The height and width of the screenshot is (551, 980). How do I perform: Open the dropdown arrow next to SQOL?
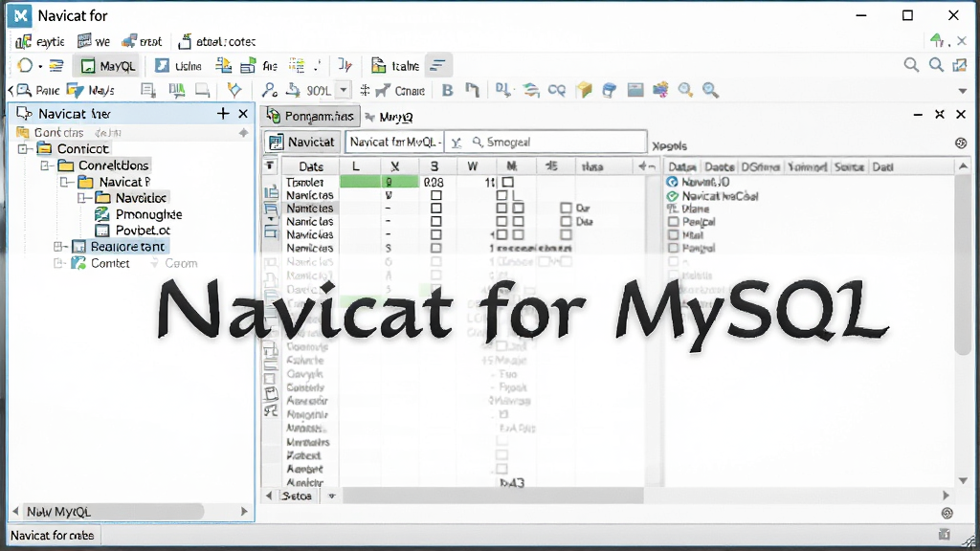[x=344, y=91]
